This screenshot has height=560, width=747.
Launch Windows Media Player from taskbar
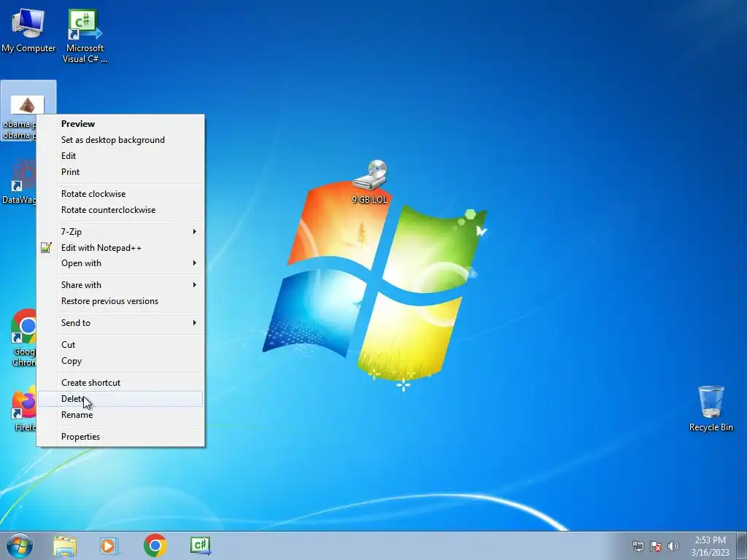click(109, 546)
